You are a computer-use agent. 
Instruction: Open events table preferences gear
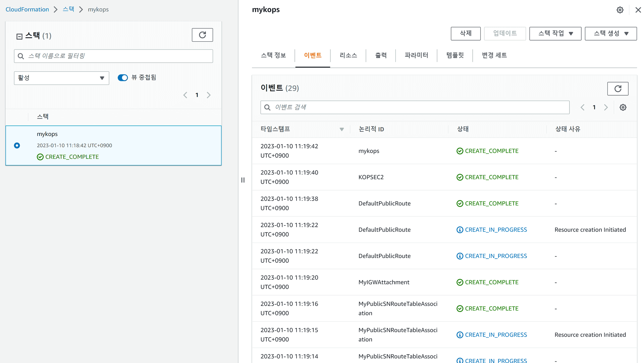click(x=623, y=107)
